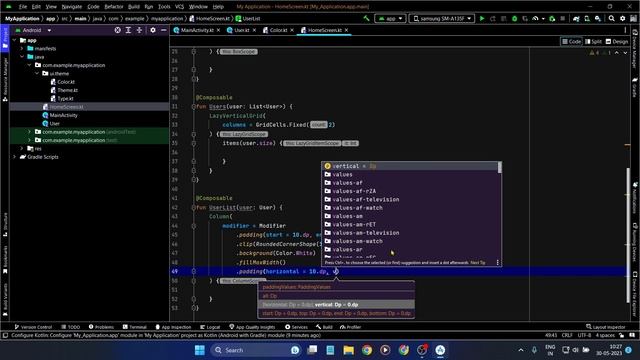The image size is (640, 360).
Task: Switch to MainActivity.kt editor tab
Action: [x=197, y=30]
